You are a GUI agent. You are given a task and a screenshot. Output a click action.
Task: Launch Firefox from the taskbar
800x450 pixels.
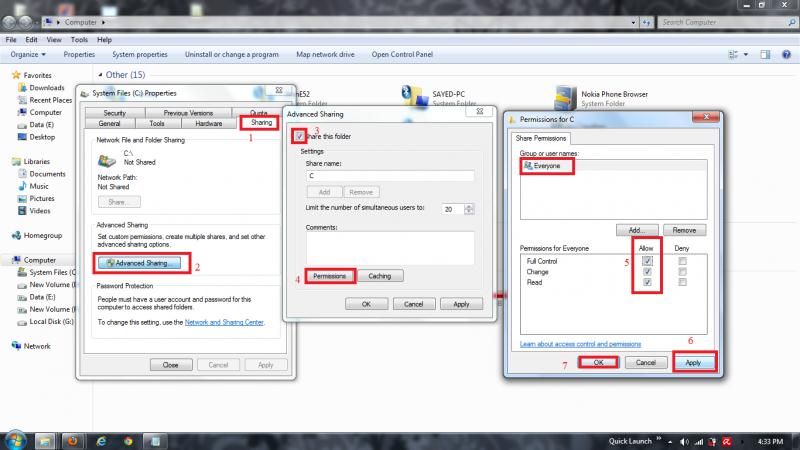coord(71,440)
